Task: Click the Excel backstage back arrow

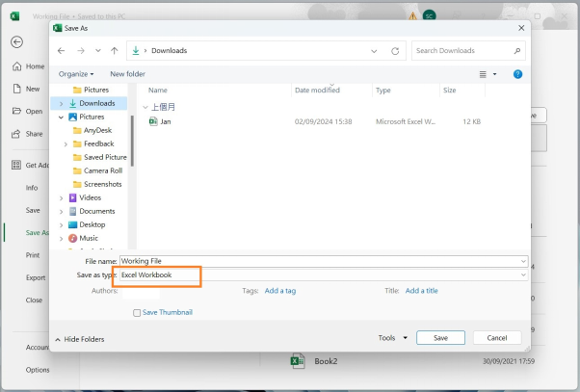Action: click(x=16, y=42)
